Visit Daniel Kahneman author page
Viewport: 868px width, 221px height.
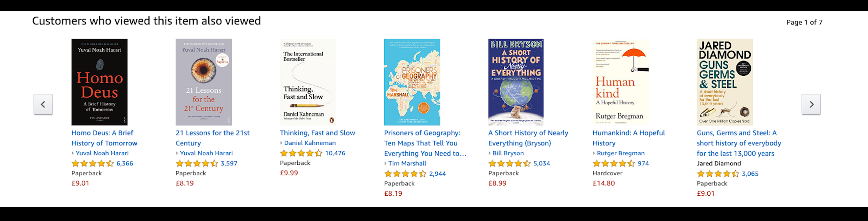(310, 143)
